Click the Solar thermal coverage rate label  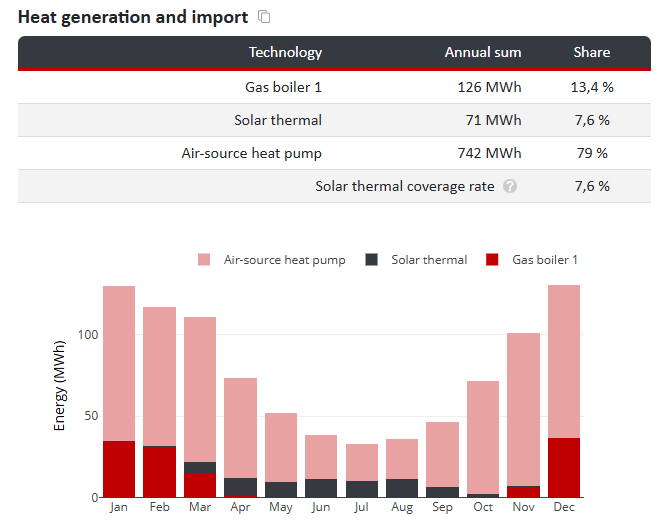click(405, 187)
